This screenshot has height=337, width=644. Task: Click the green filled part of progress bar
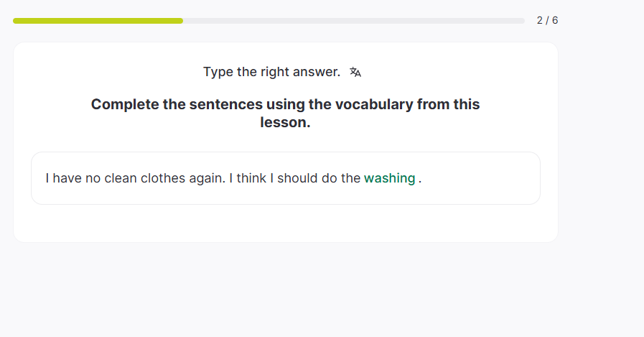pos(98,21)
